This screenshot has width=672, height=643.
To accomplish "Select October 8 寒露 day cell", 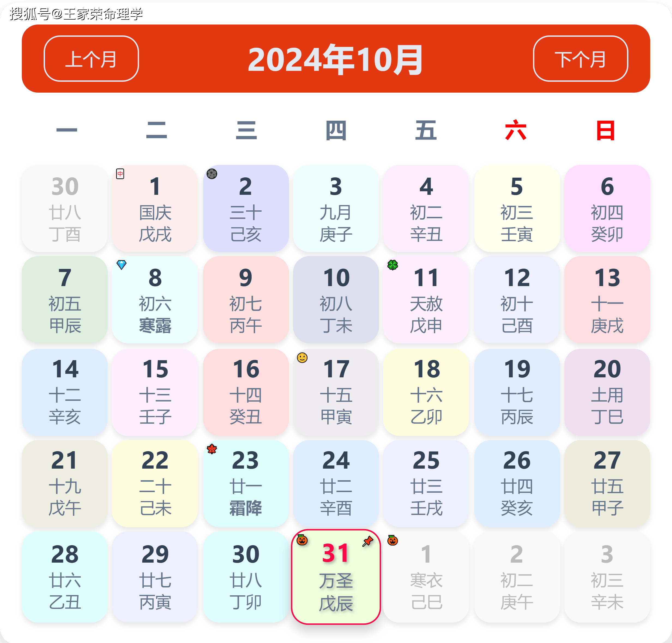I will 155,300.
